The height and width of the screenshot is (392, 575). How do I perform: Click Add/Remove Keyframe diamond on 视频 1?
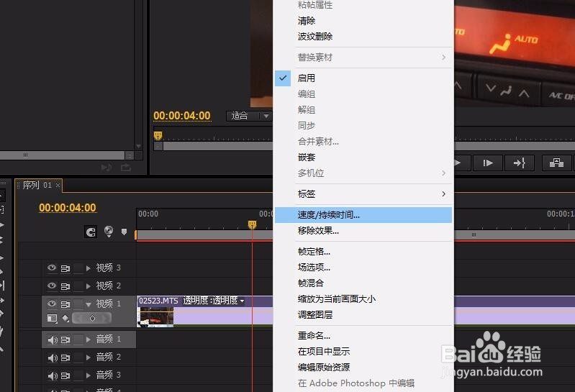tap(92, 319)
